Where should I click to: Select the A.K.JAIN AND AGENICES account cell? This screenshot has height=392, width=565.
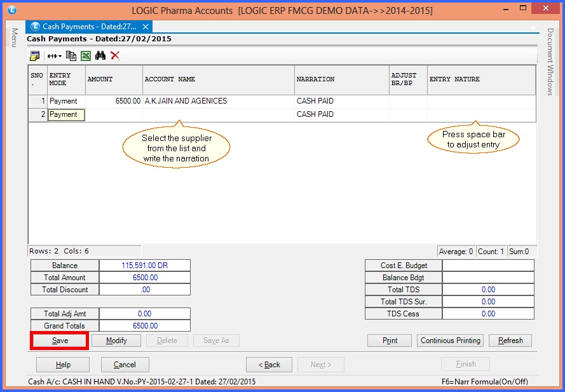(x=219, y=101)
